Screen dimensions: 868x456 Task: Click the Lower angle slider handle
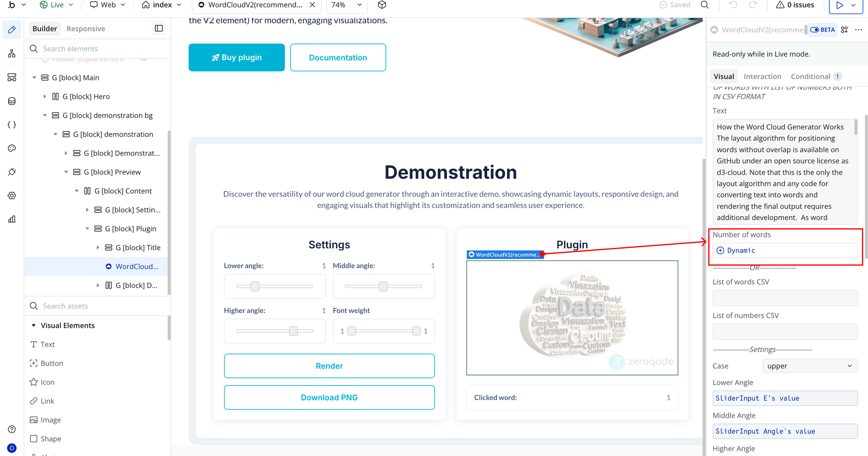click(255, 286)
